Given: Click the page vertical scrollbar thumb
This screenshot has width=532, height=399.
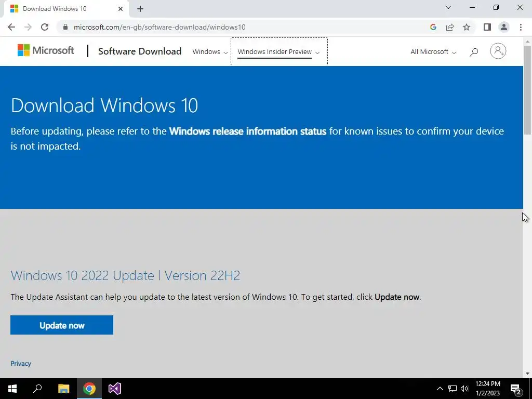Looking at the screenshot, I should coord(527,90).
